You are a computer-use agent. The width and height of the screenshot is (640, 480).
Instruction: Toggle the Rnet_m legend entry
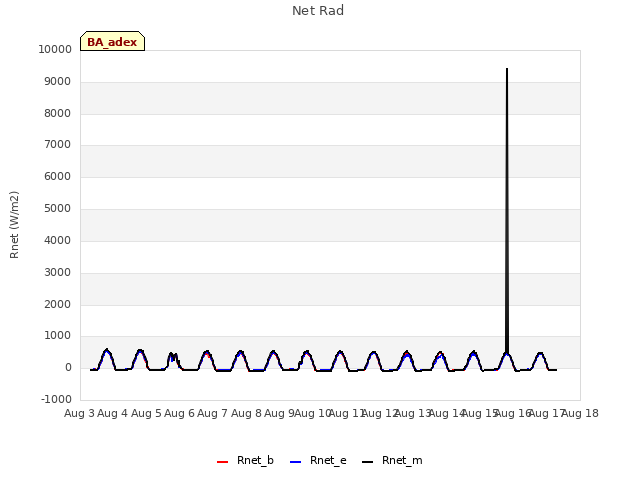click(392, 461)
